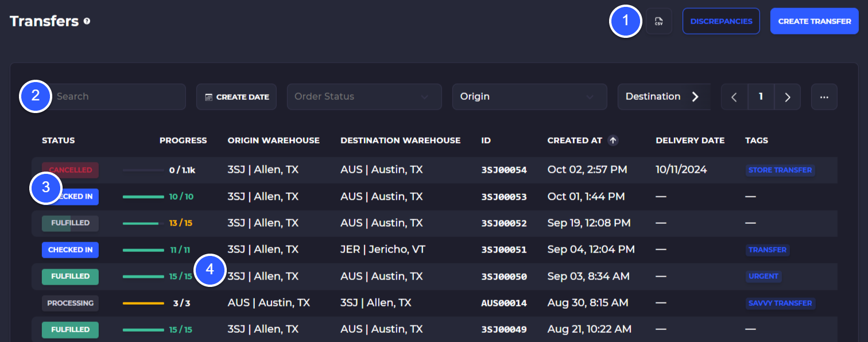
Task: Click Oct 01, 1:44 PM timestamp
Action: pyautogui.click(x=586, y=196)
